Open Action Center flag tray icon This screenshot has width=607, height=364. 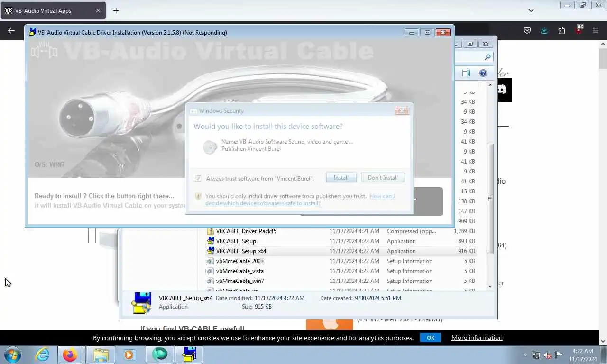click(559, 355)
